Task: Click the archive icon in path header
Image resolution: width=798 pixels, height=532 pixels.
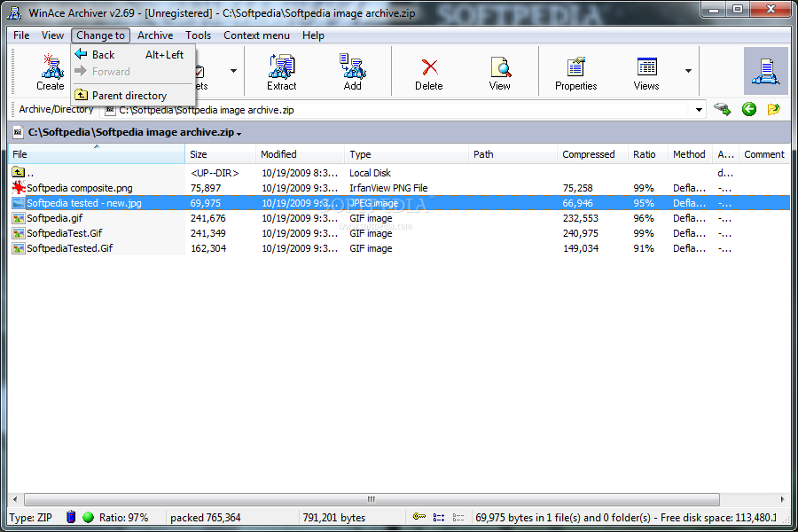Action: point(18,132)
